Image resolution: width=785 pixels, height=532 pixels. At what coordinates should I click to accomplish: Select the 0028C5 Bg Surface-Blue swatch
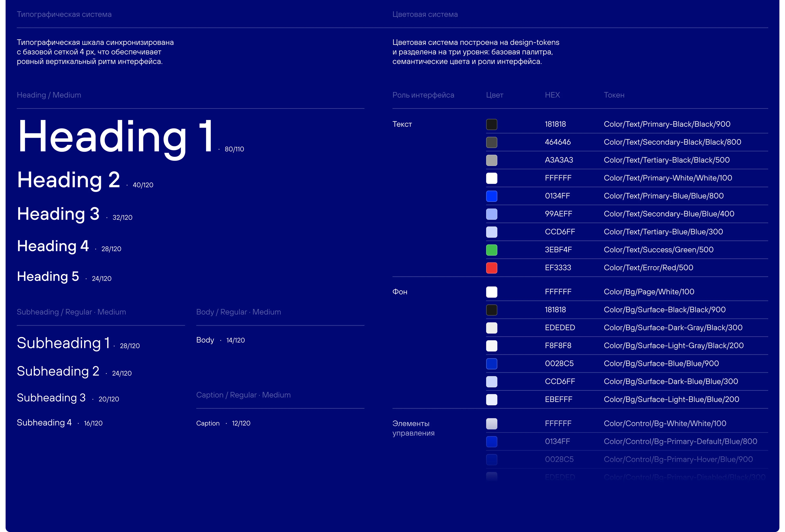pyautogui.click(x=491, y=364)
